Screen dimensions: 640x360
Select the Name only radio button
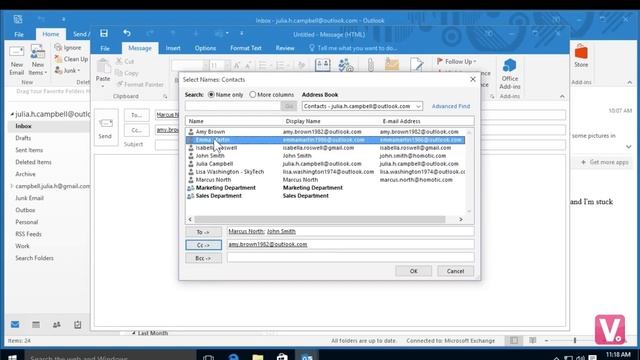(211, 95)
